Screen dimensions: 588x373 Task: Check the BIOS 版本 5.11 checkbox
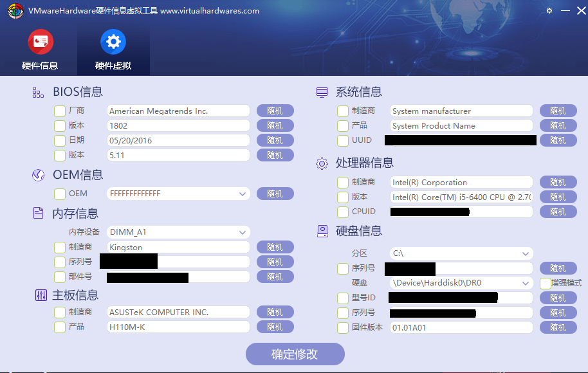click(60, 156)
